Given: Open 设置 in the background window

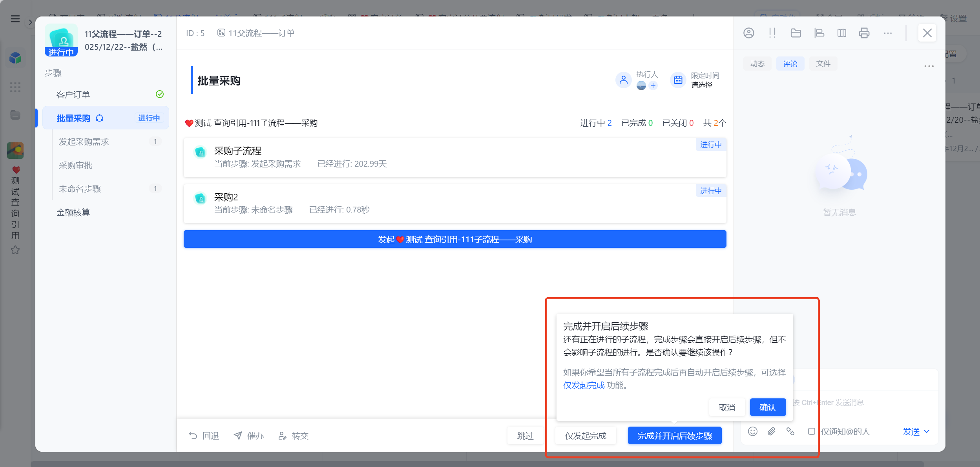Looking at the screenshot, I should coord(954,18).
